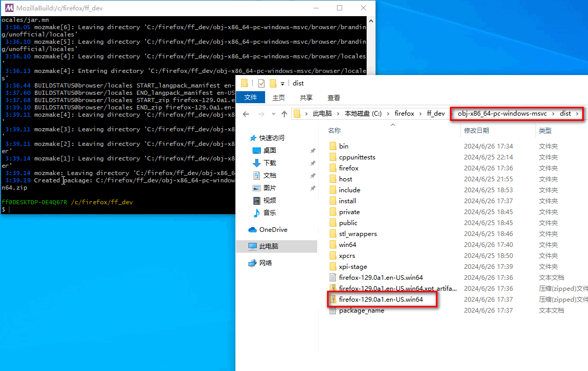Open the quick access toolbar customize dropdown
588x371 pixels.
coord(282,84)
